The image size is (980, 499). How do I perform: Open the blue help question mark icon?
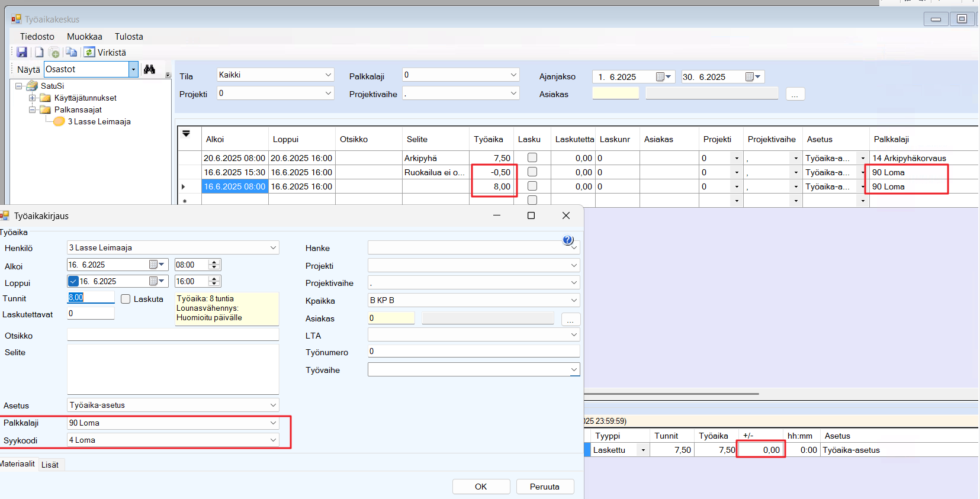point(567,240)
